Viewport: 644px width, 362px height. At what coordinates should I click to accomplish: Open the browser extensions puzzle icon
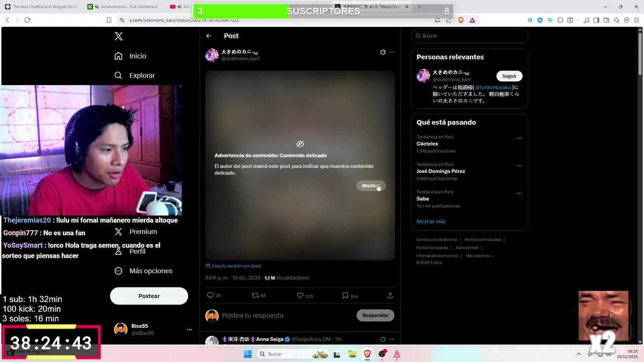560,20
